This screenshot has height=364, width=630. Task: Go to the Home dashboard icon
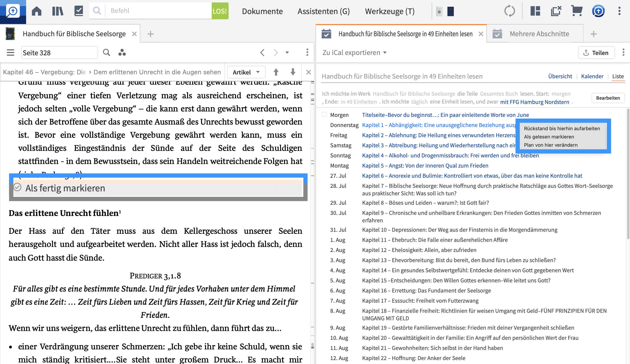coord(36,11)
